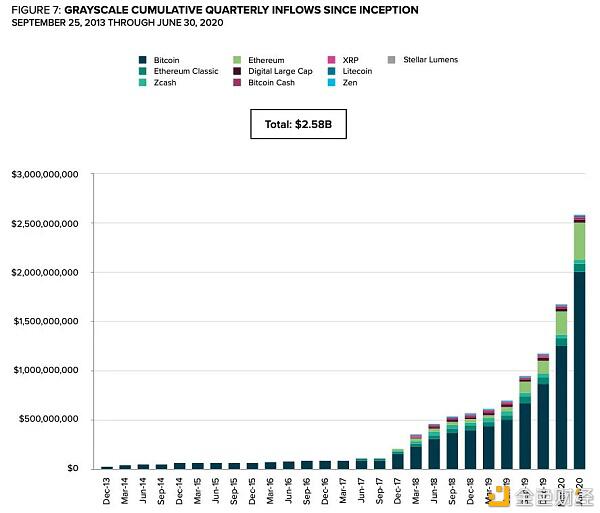The width and height of the screenshot is (600, 513).
Task: Click the XRP legend color swatch
Action: coord(331,60)
